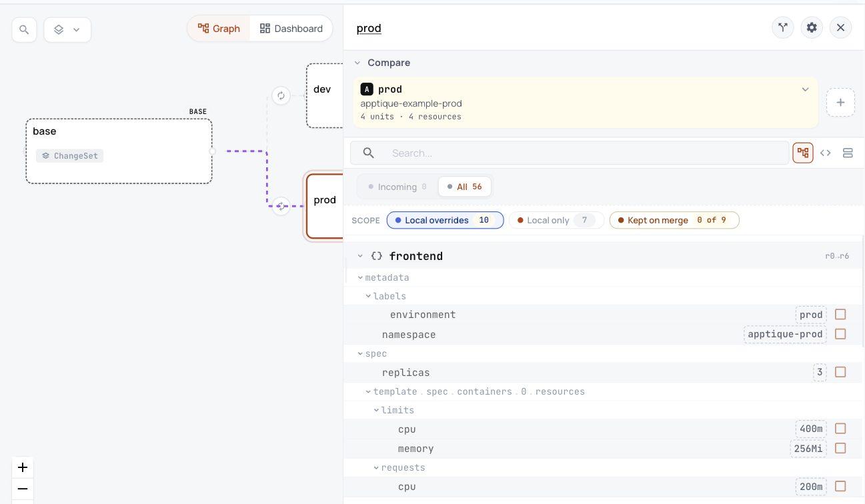Check the cpu 400m limits checkbox
865x504 pixels.
coord(840,429)
